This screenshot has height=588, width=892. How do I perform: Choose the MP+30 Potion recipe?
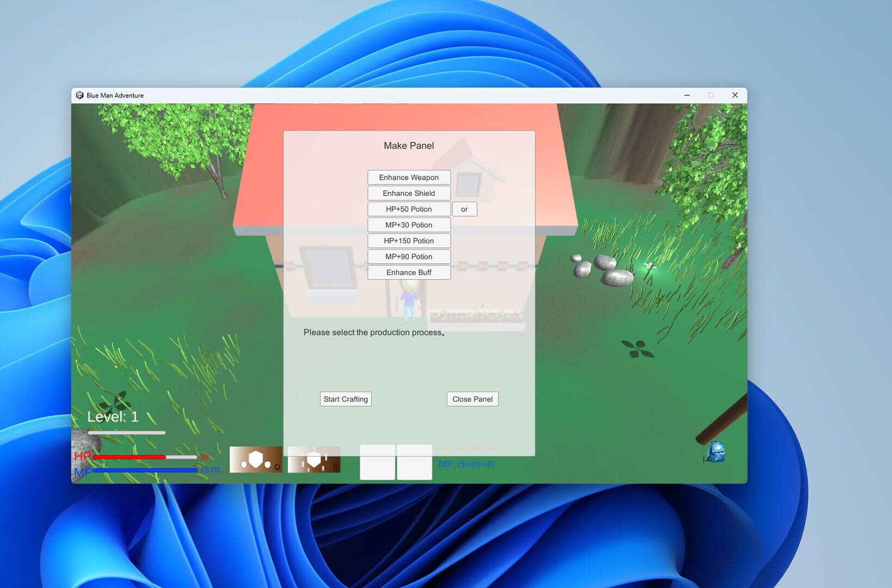(409, 225)
